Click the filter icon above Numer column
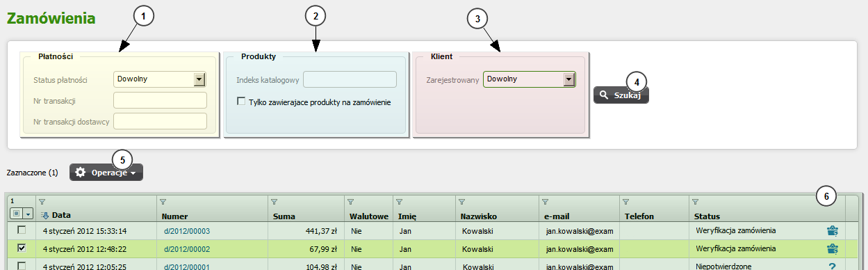The height and width of the screenshot is (270, 868). tap(163, 202)
